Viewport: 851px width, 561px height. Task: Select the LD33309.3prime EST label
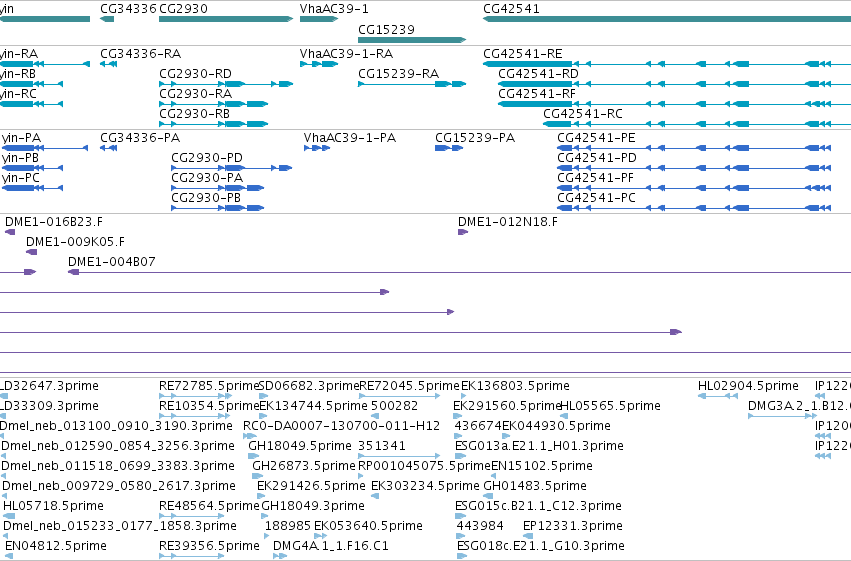(x=49, y=406)
